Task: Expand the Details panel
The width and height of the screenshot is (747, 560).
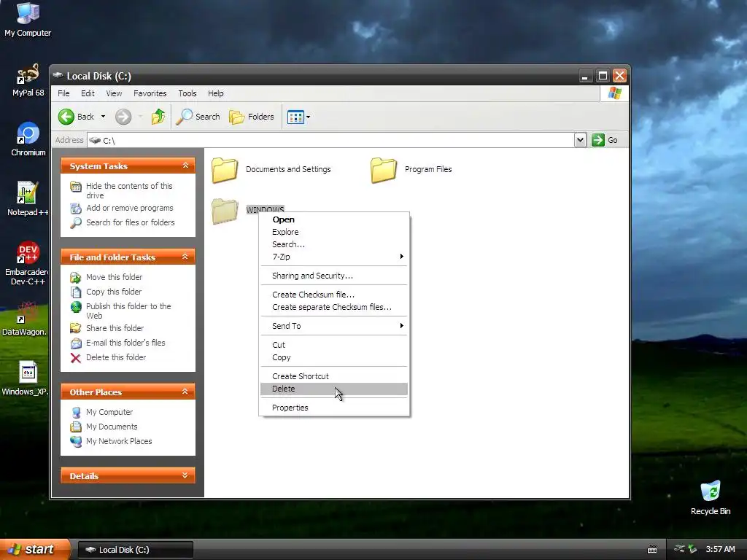Action: pyautogui.click(x=185, y=475)
